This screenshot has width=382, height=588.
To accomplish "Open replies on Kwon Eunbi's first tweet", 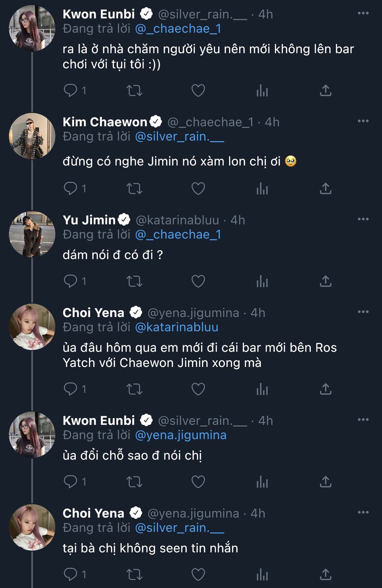I will (71, 90).
